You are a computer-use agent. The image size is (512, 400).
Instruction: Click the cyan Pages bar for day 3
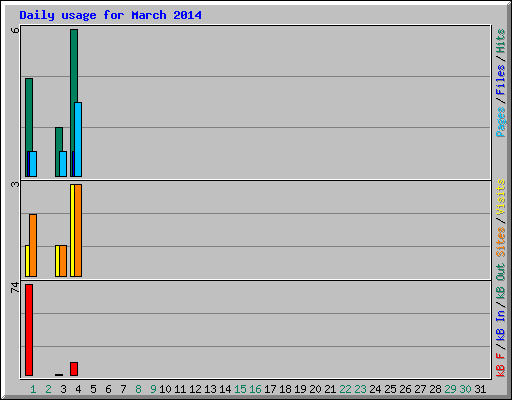click(63, 164)
